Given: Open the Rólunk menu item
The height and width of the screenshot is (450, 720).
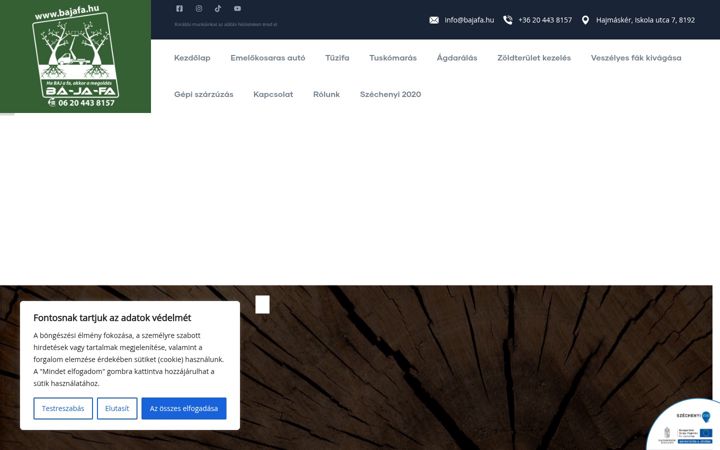Looking at the screenshot, I should coord(326,95).
